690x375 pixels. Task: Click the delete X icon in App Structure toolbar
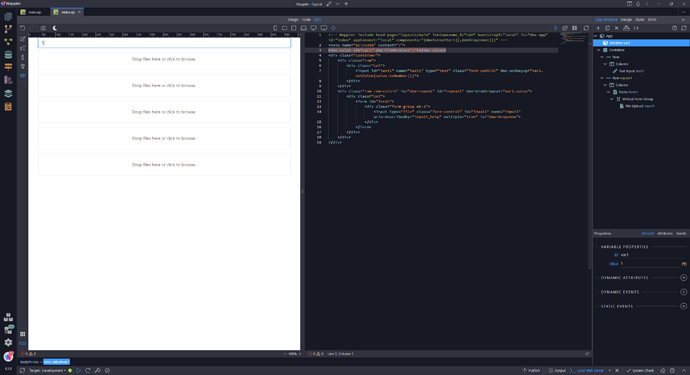point(617,28)
